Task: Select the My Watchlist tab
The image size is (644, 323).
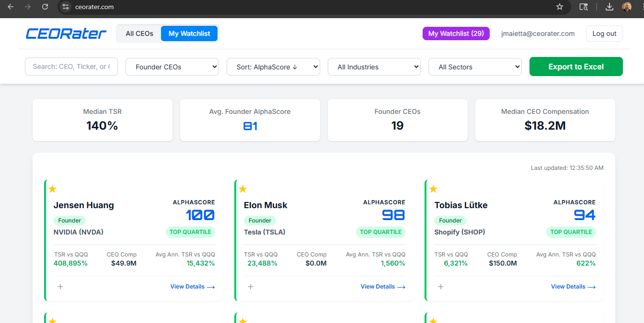Action: pos(189,33)
